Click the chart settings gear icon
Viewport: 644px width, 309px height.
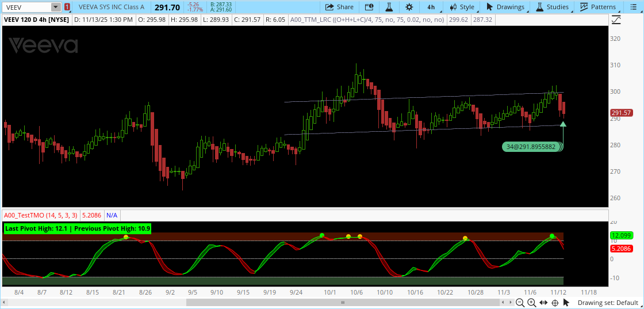coord(409,7)
